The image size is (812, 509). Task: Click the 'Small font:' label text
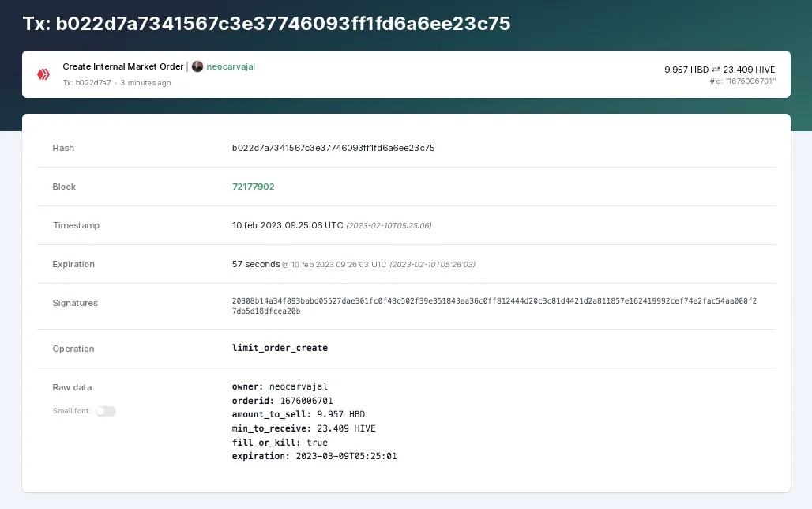tap(71, 411)
